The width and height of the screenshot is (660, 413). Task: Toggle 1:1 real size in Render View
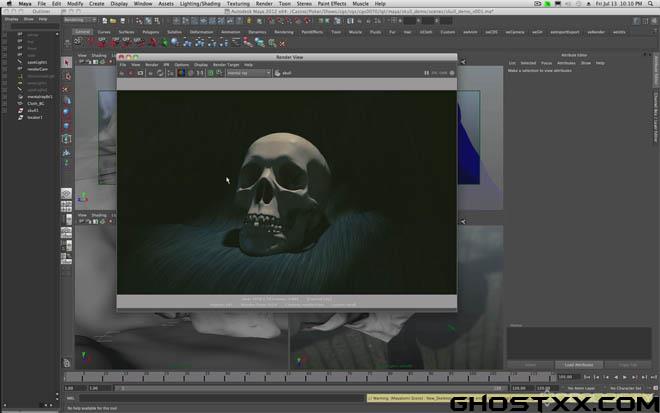200,73
